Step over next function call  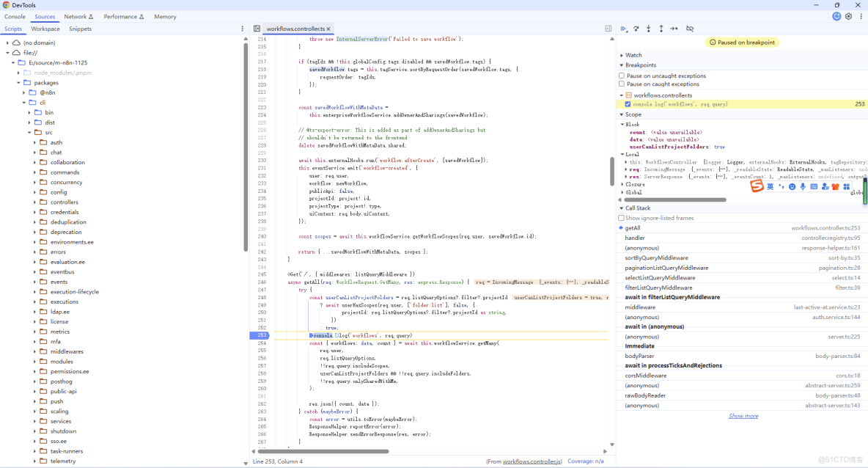pyautogui.click(x=636, y=29)
